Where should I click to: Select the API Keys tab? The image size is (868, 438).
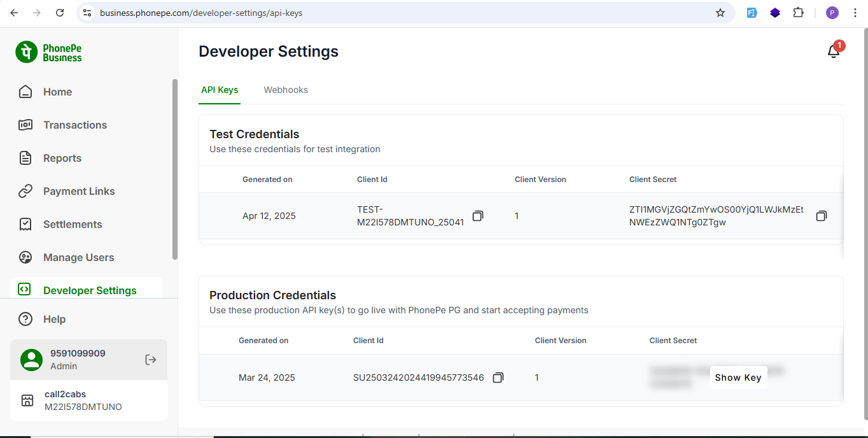(x=220, y=90)
